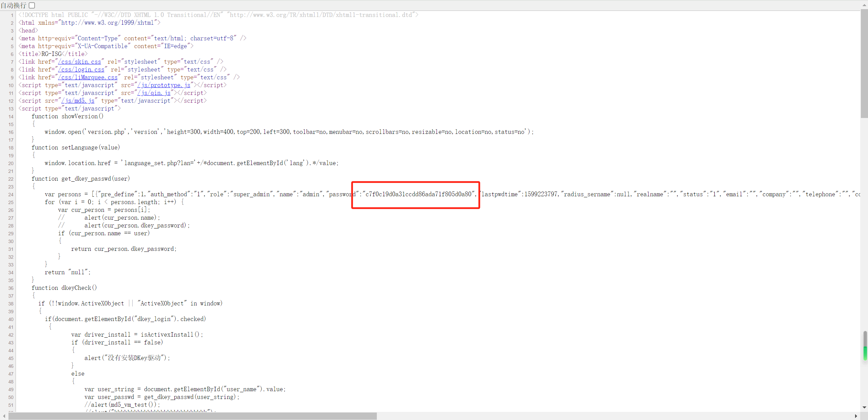Click the 'window.open('version.php'' line
Viewport: 868px width, 420px height.
[x=289, y=132]
